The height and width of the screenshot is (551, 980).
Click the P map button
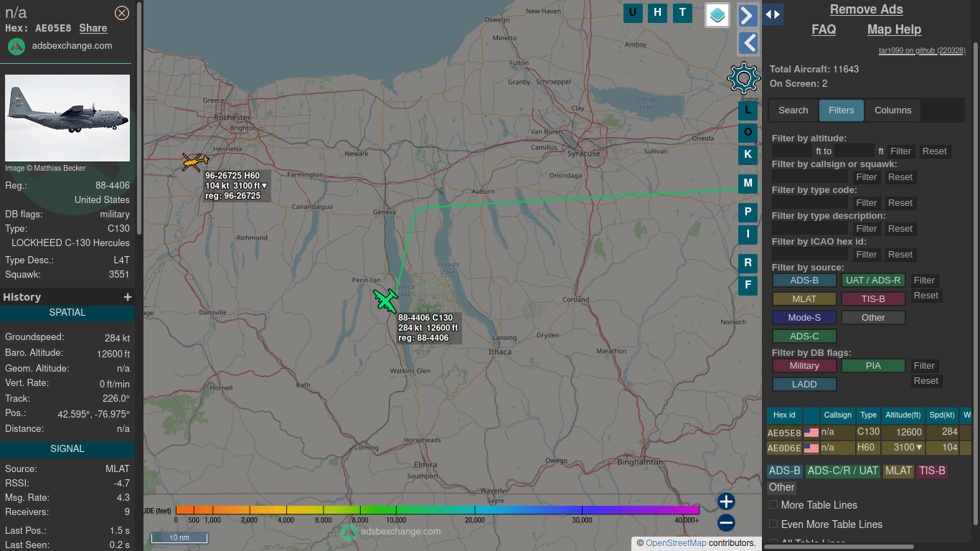tap(748, 212)
